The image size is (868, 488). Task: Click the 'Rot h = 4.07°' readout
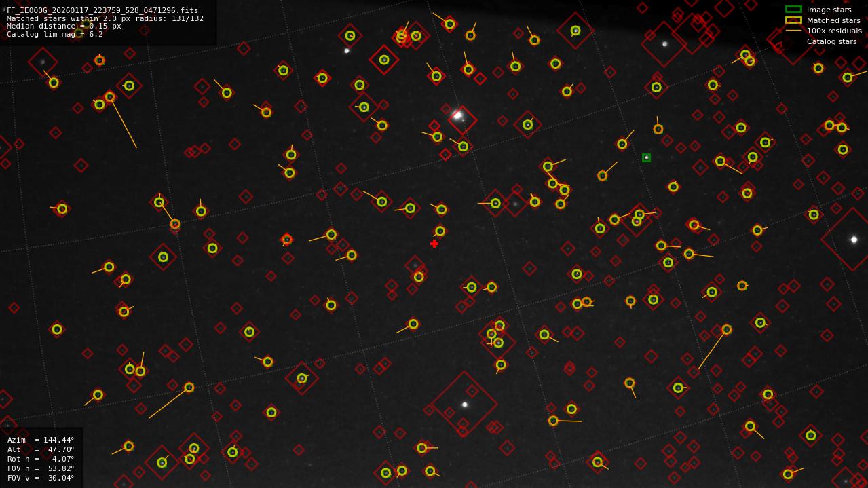pos(41,459)
